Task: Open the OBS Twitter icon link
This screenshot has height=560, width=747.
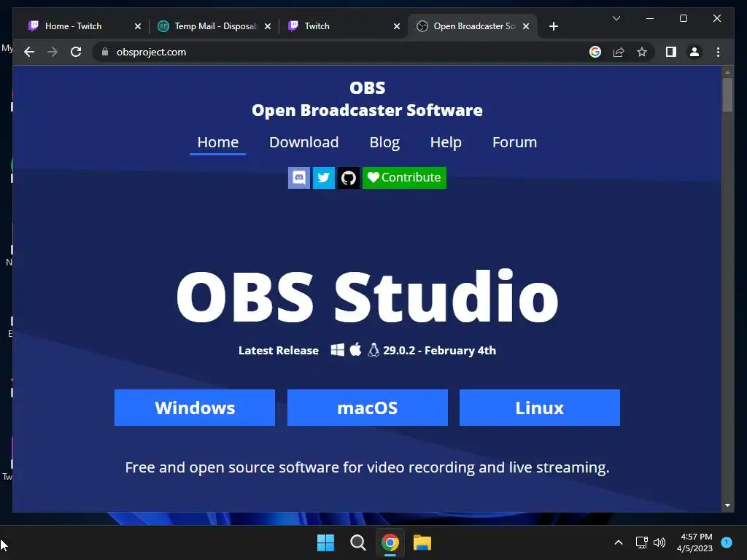Action: click(x=323, y=178)
